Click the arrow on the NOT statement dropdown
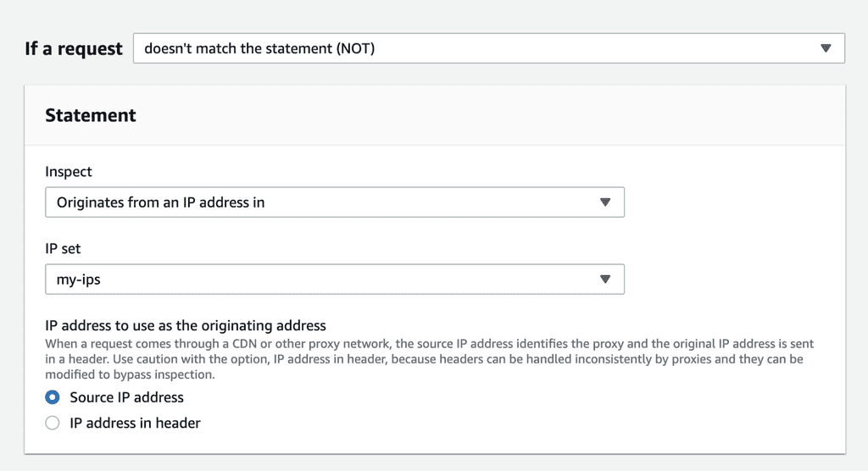The width and height of the screenshot is (868, 471). click(826, 48)
